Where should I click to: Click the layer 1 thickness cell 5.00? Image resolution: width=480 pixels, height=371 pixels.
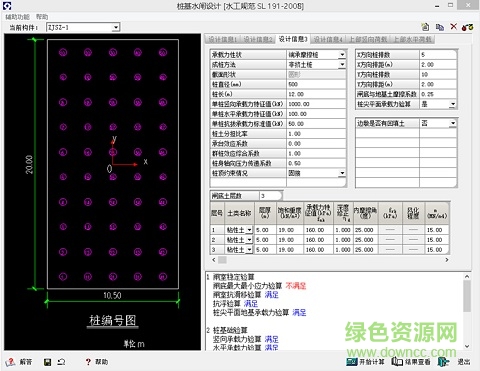(x=265, y=230)
